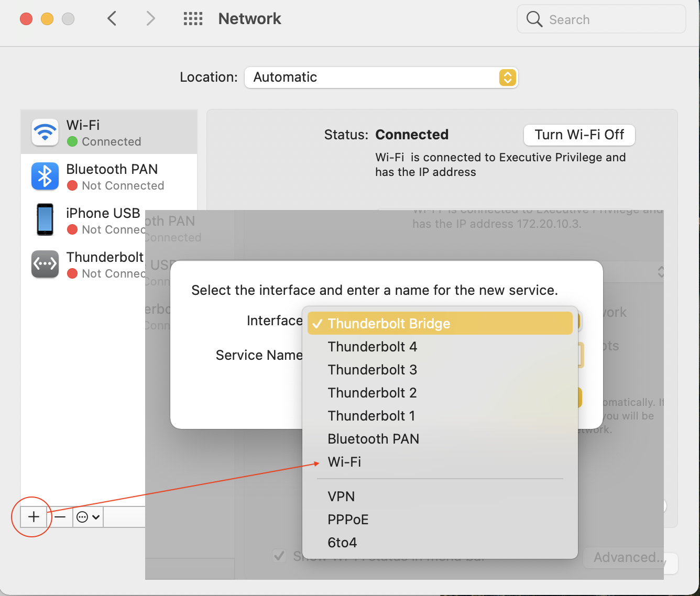The image size is (700, 596).
Task: Choose Thunderbolt 1 from the Interface menu
Action: coord(440,416)
